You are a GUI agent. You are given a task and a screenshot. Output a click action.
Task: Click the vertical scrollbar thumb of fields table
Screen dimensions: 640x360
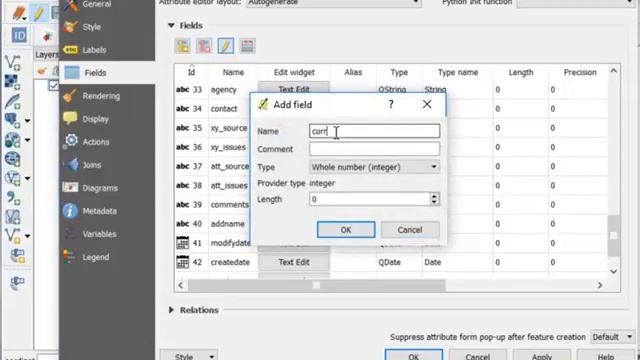[x=613, y=236]
